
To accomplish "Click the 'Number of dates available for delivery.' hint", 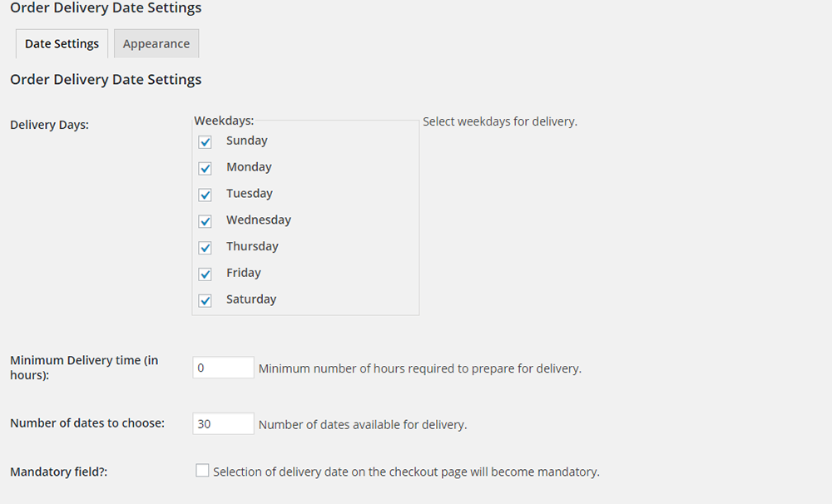I will [x=363, y=424].
